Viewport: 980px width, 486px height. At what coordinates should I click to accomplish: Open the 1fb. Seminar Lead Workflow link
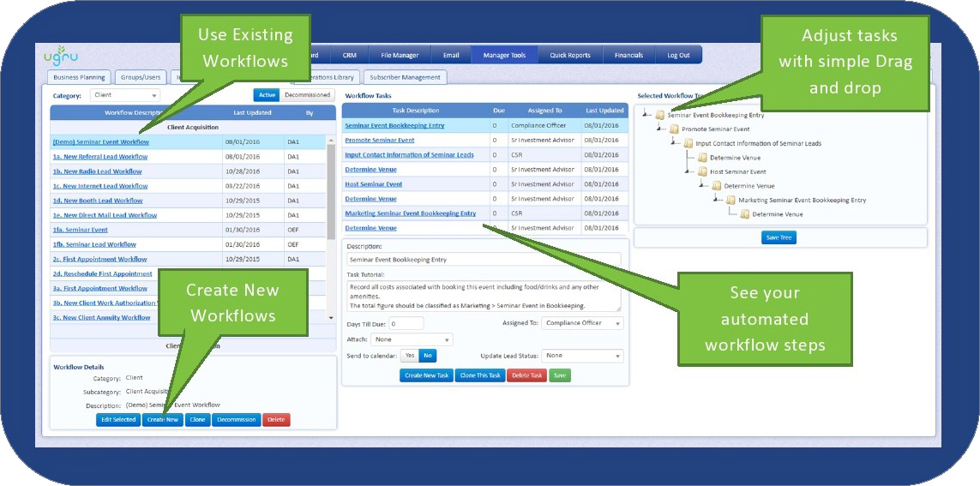click(x=93, y=244)
